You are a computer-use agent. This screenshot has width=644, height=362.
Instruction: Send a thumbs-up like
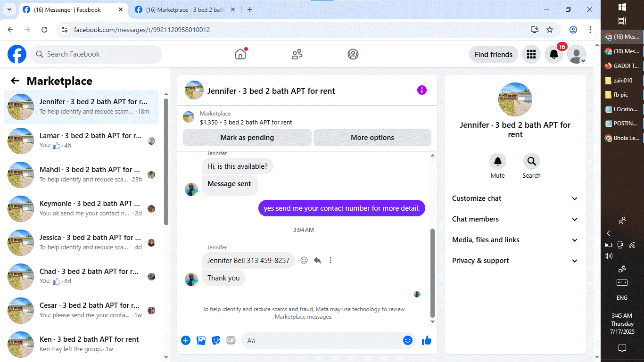[427, 340]
